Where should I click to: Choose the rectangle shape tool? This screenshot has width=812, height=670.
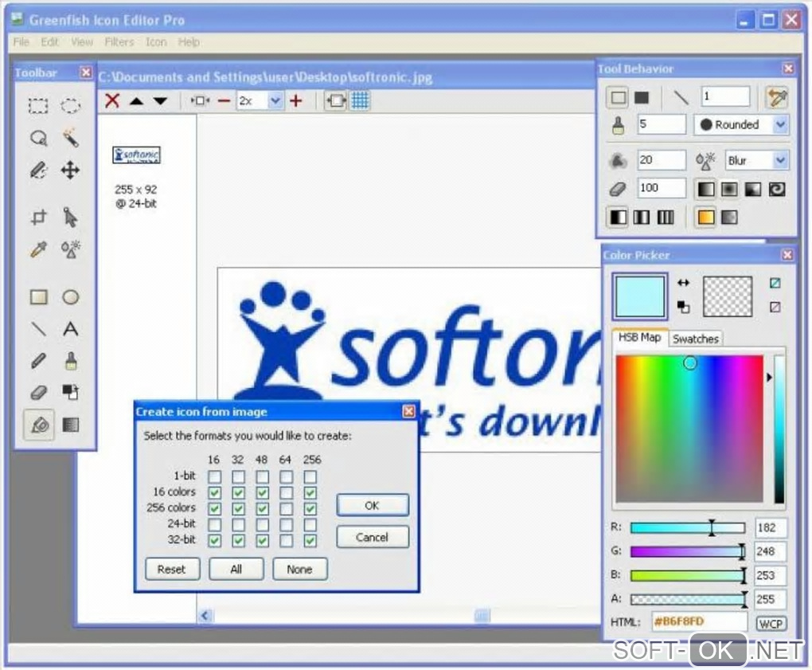tap(38, 297)
